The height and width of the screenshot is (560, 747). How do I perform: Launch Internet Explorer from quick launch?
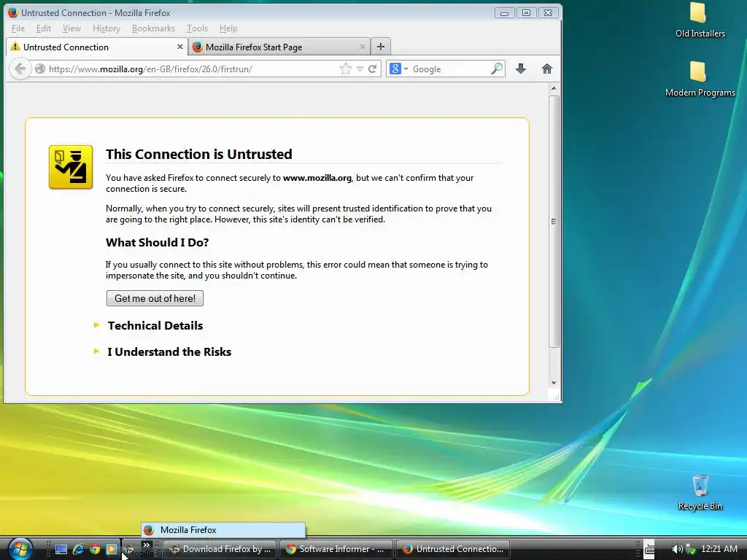(78, 549)
